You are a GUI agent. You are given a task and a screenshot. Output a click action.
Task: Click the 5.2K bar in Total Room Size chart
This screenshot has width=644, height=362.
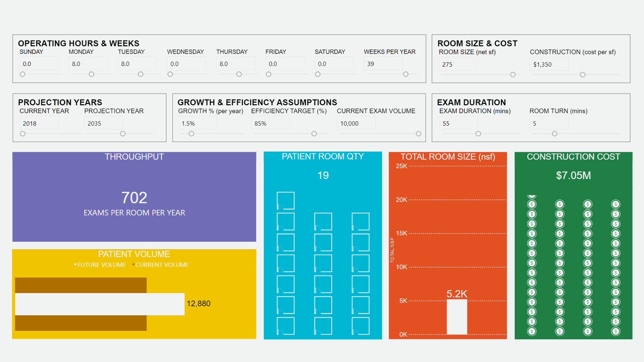click(457, 317)
